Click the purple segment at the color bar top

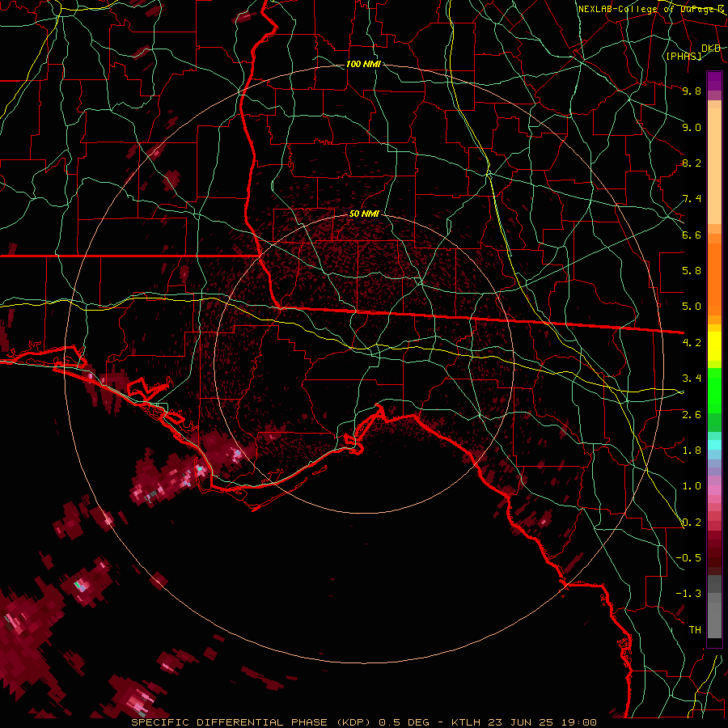[714, 82]
